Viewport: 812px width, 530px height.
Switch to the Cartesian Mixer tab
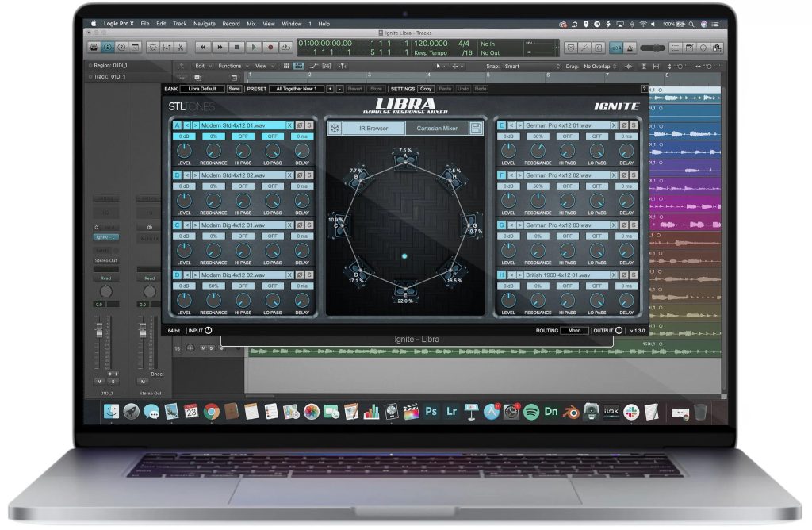[x=436, y=127]
